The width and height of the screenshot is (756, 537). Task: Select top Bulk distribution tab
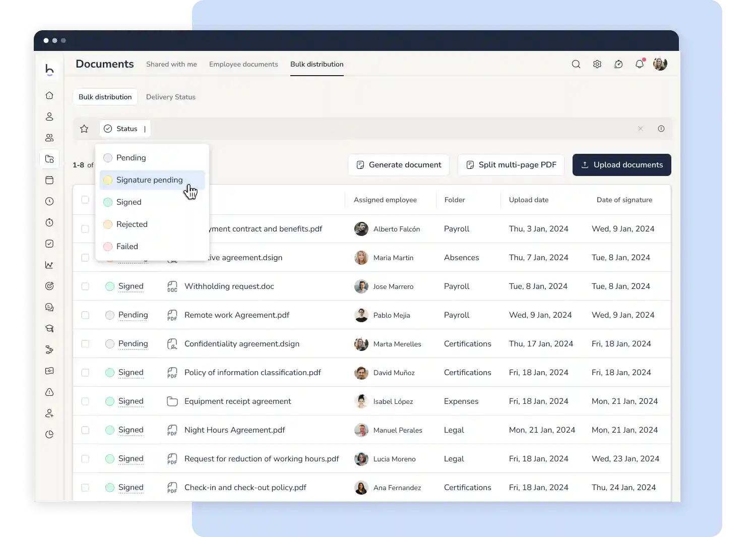[317, 64]
